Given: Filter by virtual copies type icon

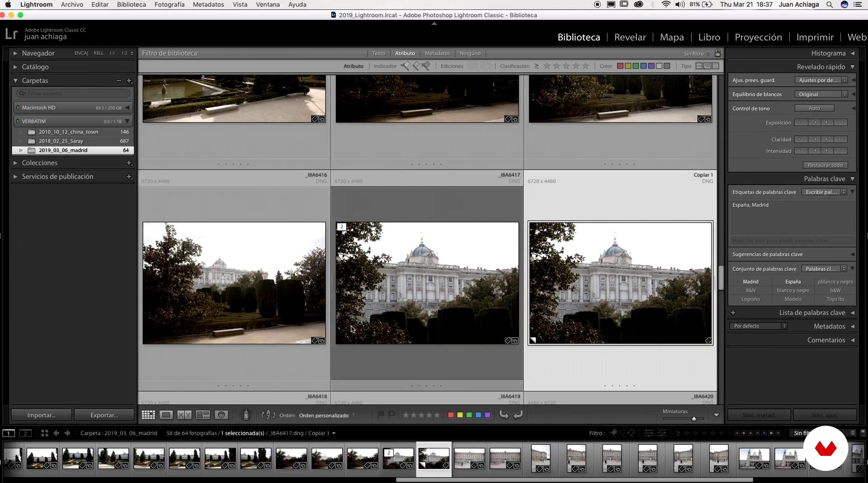Looking at the screenshot, I should pyautogui.click(x=707, y=66).
